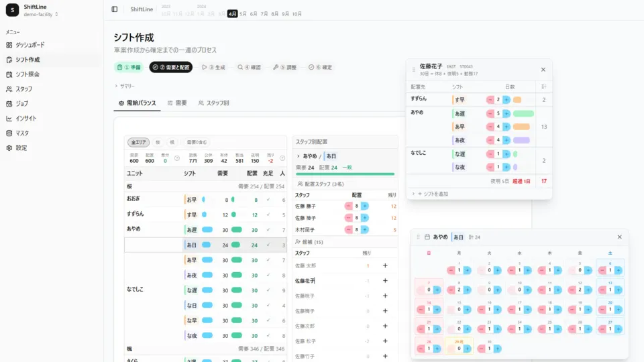Switch to the スタッフ別 tab
Screen dimensions: 644x362
point(213,103)
